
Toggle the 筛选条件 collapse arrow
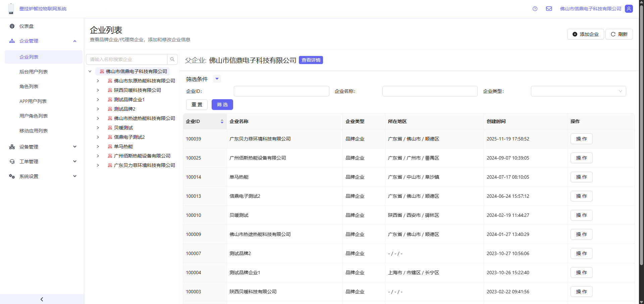coord(217,79)
